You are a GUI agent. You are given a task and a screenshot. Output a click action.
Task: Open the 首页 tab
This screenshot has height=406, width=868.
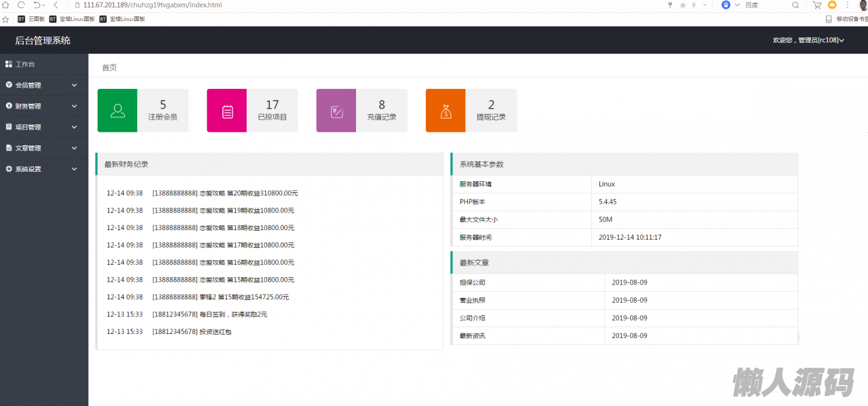(x=109, y=67)
